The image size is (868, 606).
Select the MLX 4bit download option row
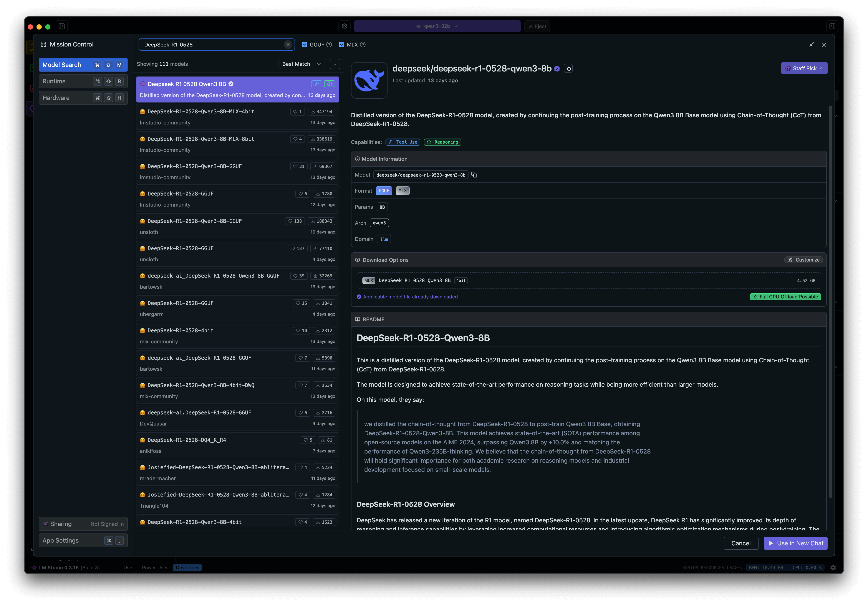click(589, 280)
